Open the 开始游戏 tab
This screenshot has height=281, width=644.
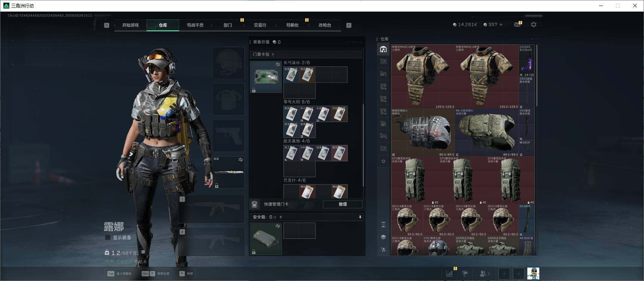click(131, 25)
